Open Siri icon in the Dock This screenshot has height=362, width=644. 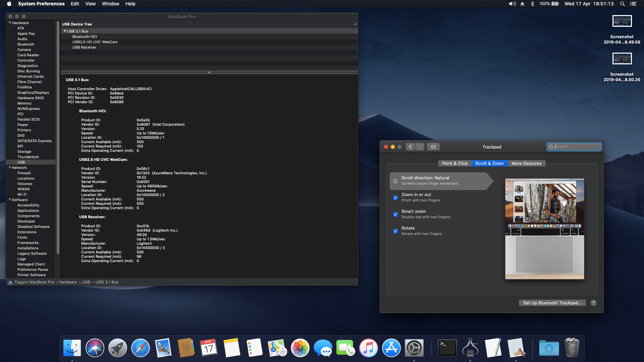coord(95,348)
